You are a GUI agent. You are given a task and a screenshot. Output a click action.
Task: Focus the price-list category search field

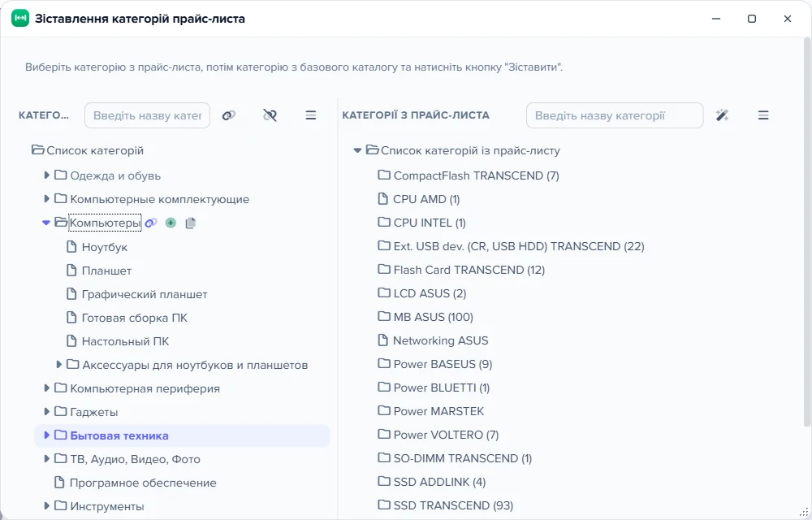(615, 115)
